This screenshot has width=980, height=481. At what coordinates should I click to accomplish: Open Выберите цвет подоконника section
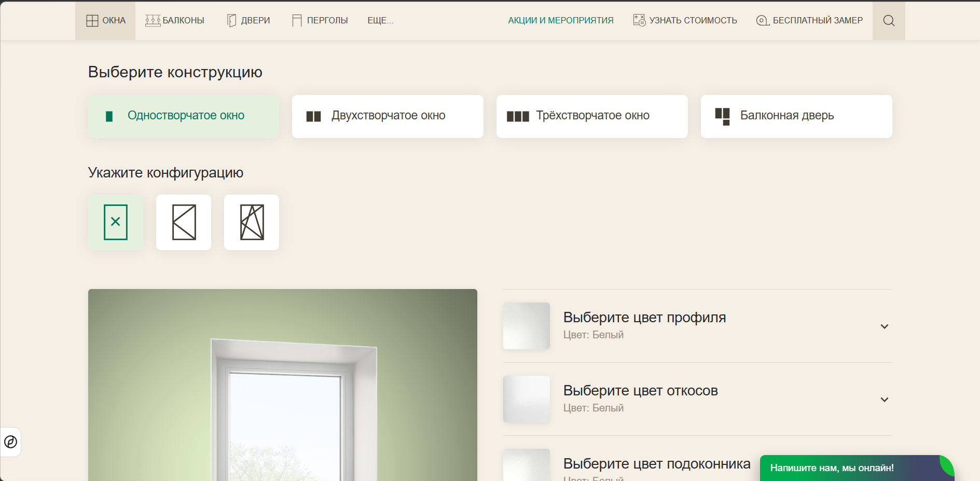657,463
